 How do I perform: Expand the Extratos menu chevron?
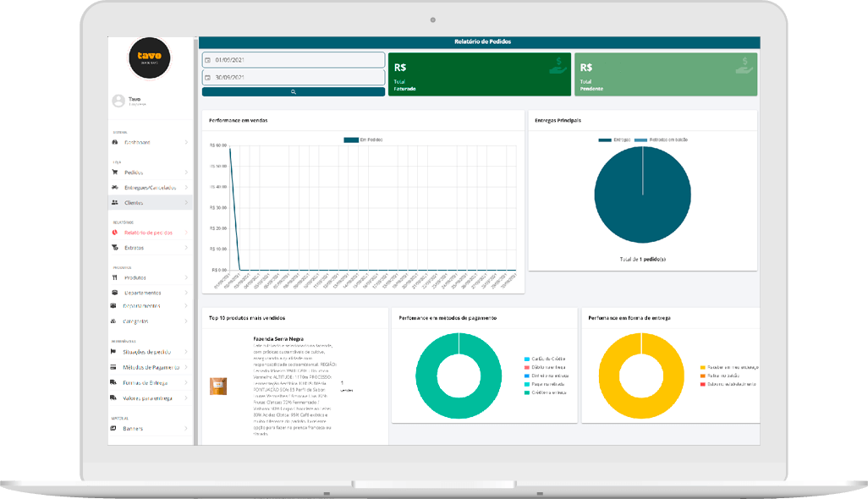tap(186, 248)
